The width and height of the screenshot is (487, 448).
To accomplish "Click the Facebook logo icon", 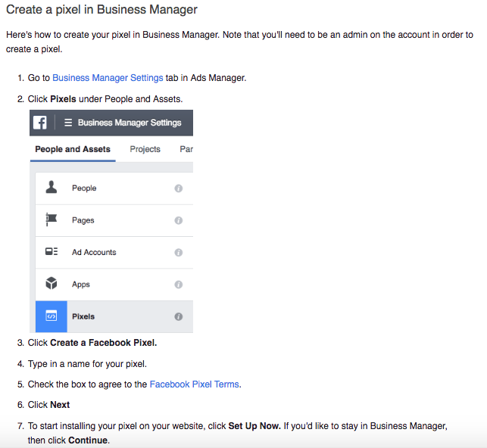I will coord(39,123).
